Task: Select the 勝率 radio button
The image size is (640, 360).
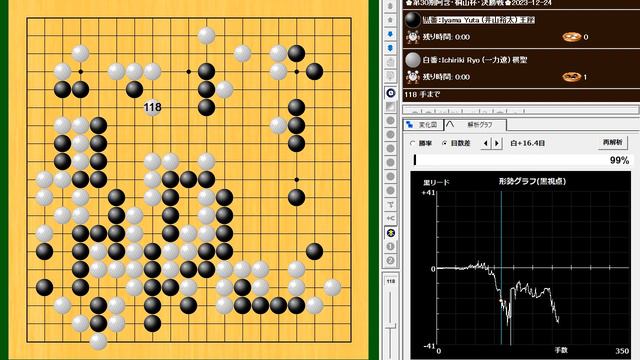Action: tap(413, 143)
